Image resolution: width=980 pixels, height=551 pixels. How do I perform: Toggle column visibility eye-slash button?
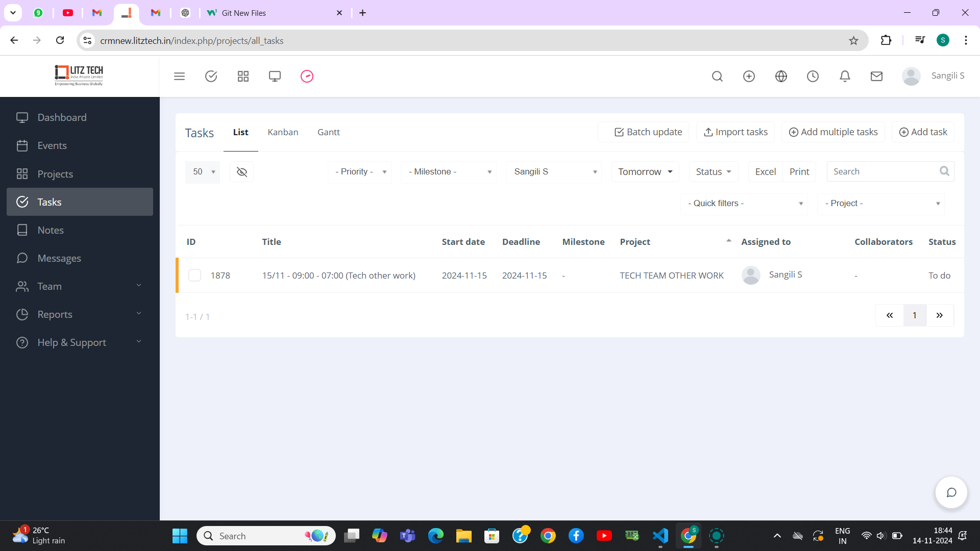coord(242,172)
